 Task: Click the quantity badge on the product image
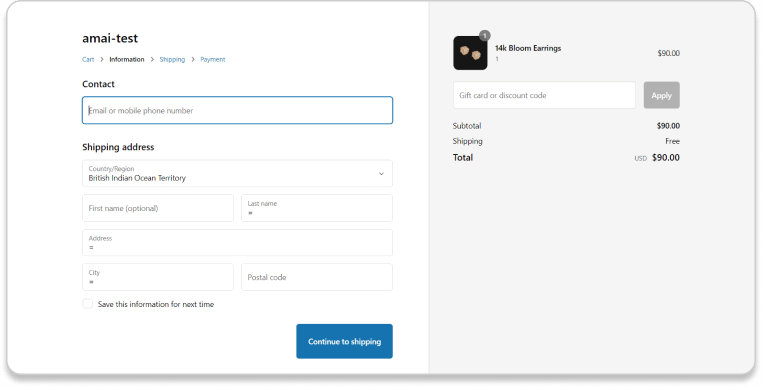click(485, 35)
